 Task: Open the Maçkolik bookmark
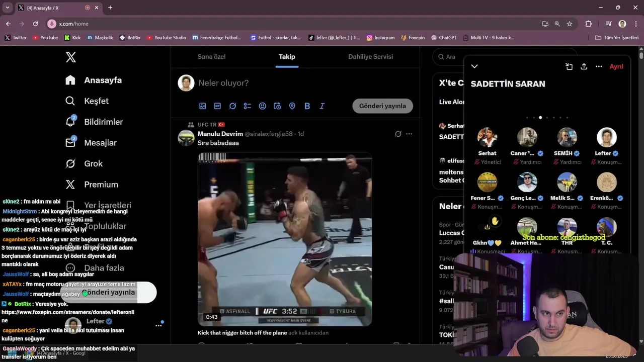pos(100,38)
